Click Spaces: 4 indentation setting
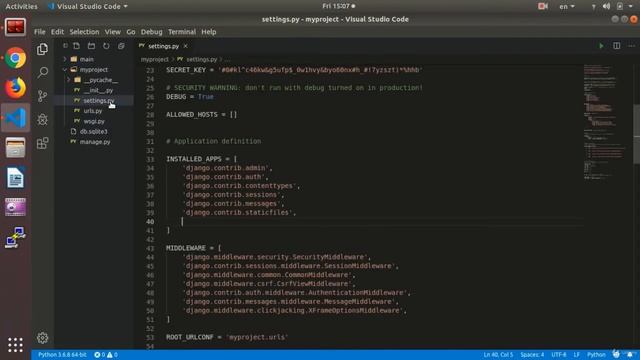The height and width of the screenshot is (360, 640). (532, 355)
